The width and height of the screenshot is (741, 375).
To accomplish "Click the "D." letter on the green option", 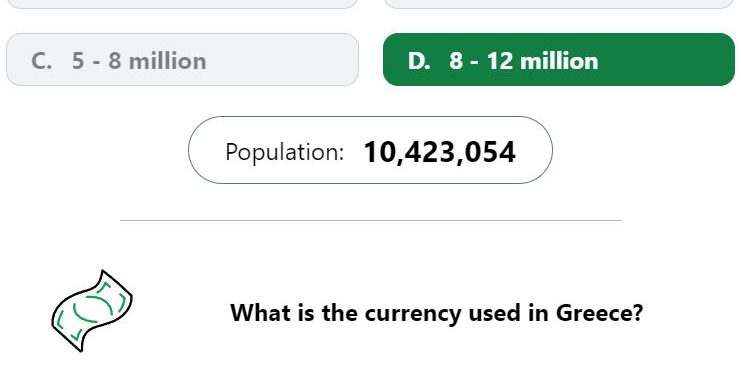I will click(x=419, y=61).
